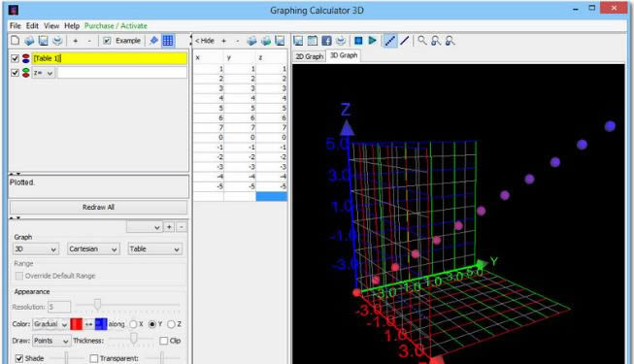Click first import icon in table toolbar

click(x=251, y=41)
